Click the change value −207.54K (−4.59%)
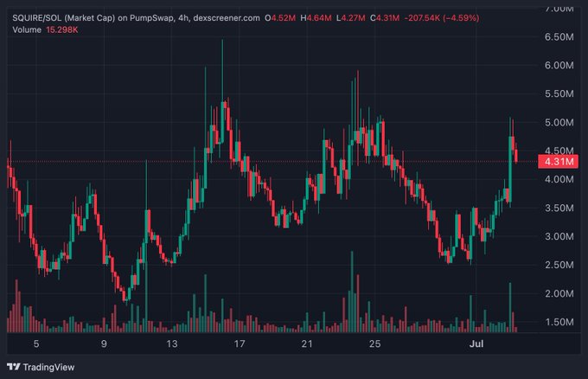588x379 pixels. tap(442, 17)
